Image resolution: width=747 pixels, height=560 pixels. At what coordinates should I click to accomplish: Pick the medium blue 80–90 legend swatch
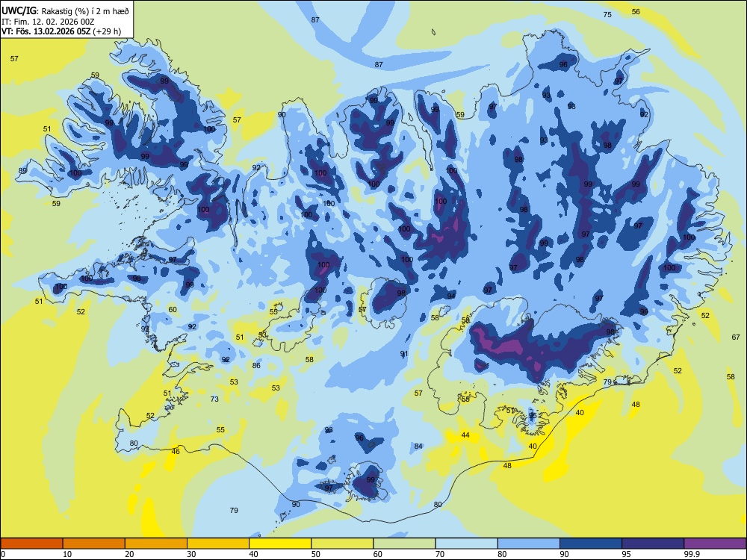[529, 544]
